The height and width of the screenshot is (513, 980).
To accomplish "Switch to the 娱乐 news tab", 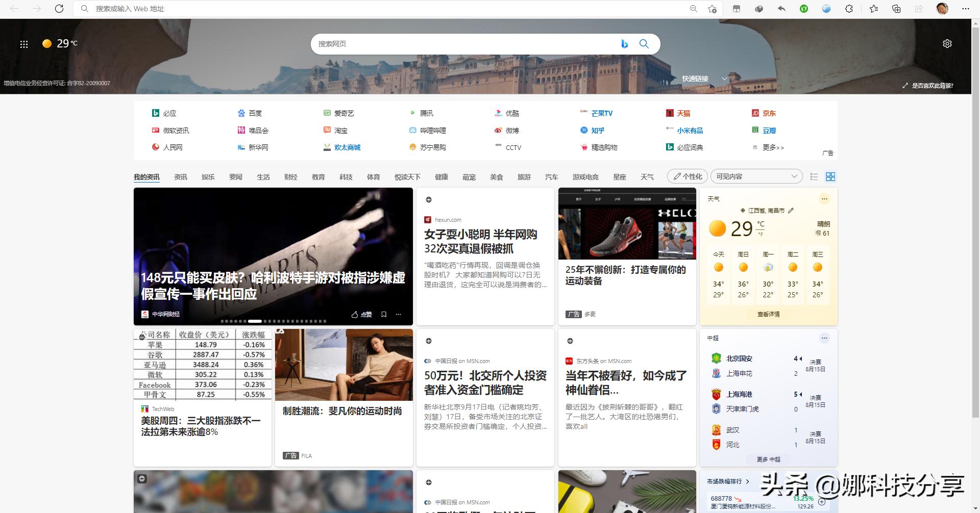I will tap(208, 176).
